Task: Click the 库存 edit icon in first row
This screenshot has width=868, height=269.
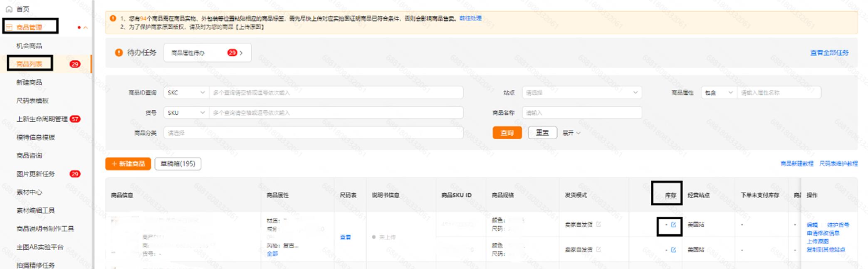Action: pos(673,225)
